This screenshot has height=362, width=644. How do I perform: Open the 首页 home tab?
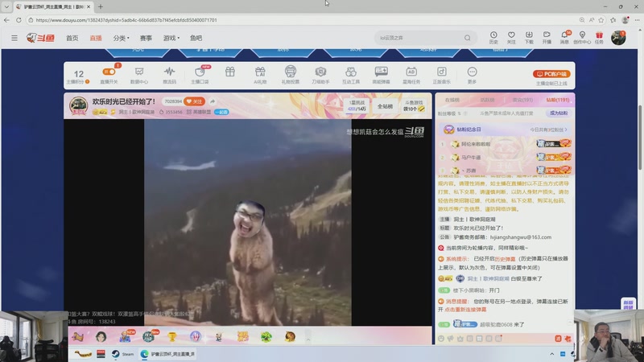point(72,38)
